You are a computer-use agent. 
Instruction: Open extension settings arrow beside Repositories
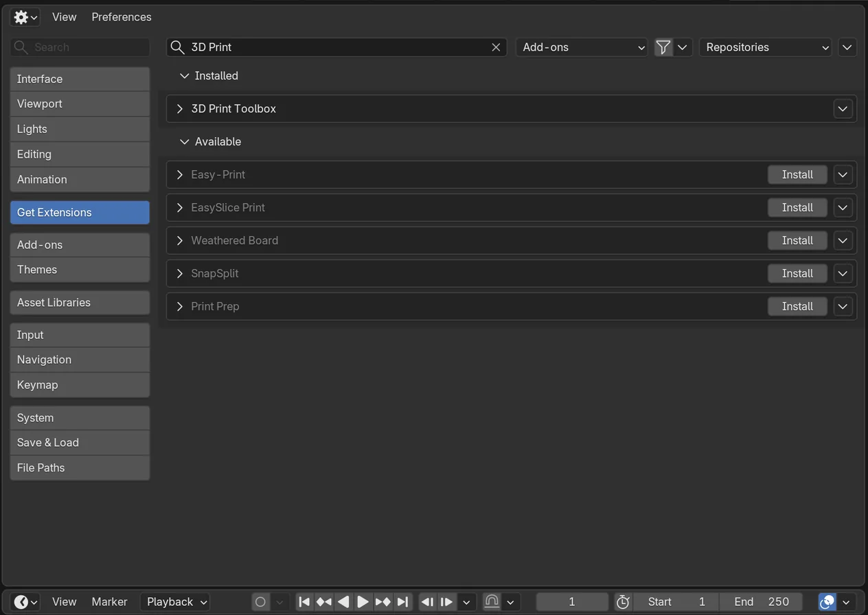[847, 47]
